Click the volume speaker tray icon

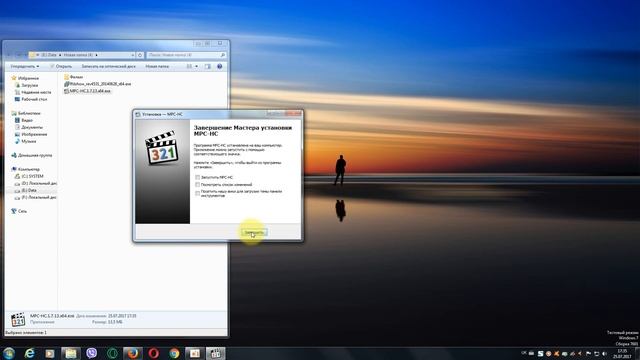(x=604, y=353)
